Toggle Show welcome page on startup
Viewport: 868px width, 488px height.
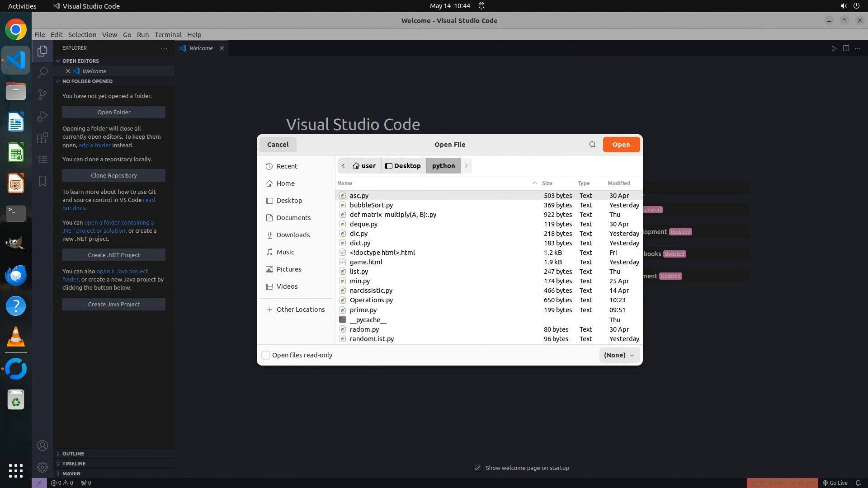point(477,468)
